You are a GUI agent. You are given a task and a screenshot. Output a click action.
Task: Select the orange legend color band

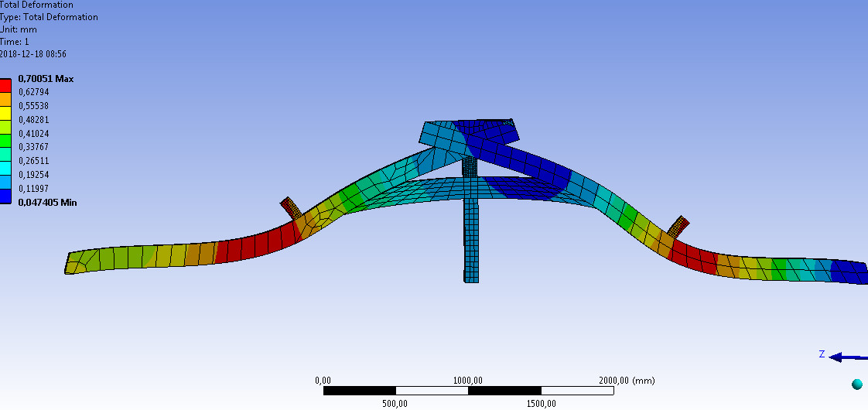point(5,99)
